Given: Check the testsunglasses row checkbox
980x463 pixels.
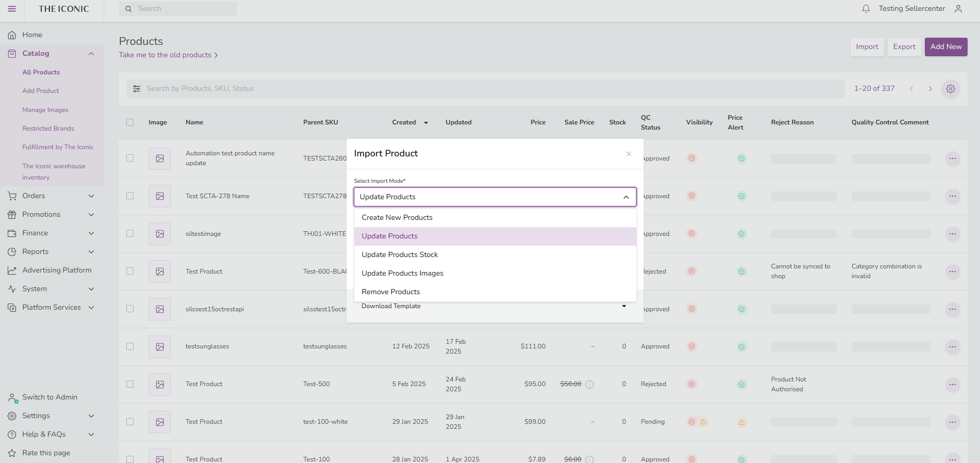Looking at the screenshot, I should coord(130,346).
